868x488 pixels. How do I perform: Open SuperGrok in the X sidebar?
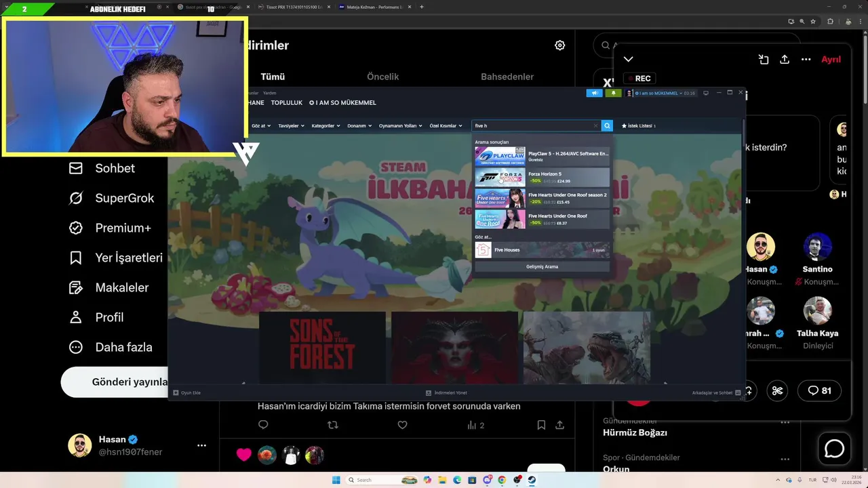point(111,198)
